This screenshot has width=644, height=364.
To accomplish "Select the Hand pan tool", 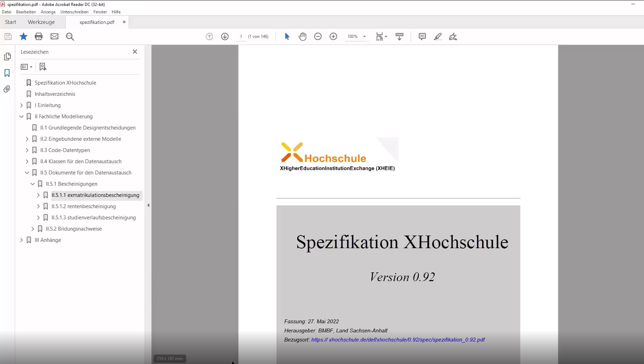I will [x=303, y=37].
